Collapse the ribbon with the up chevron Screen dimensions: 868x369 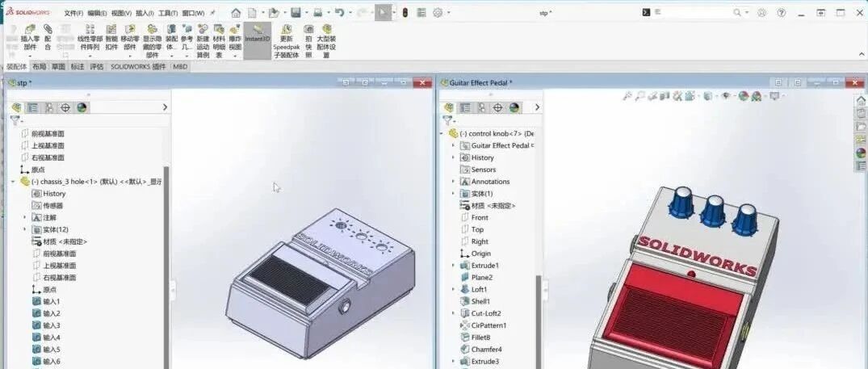[x=862, y=54]
